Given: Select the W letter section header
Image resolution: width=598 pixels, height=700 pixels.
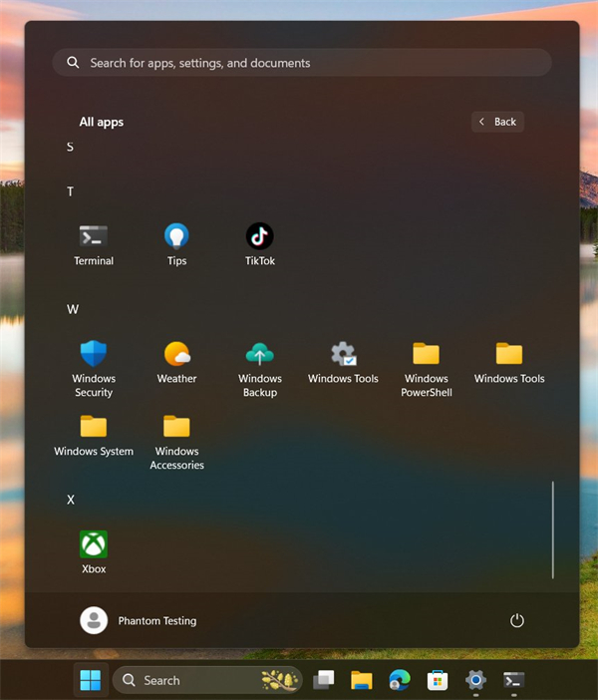Looking at the screenshot, I should tap(73, 309).
